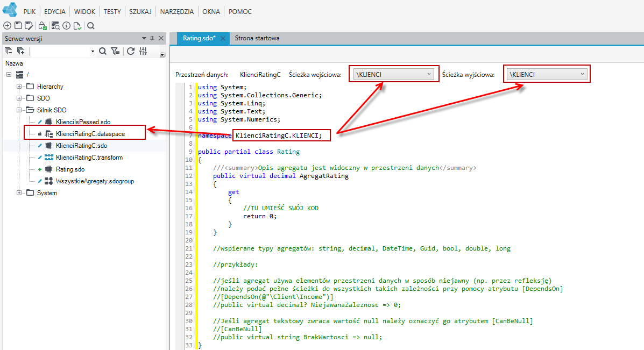Click the Nazwa column header

point(14,63)
